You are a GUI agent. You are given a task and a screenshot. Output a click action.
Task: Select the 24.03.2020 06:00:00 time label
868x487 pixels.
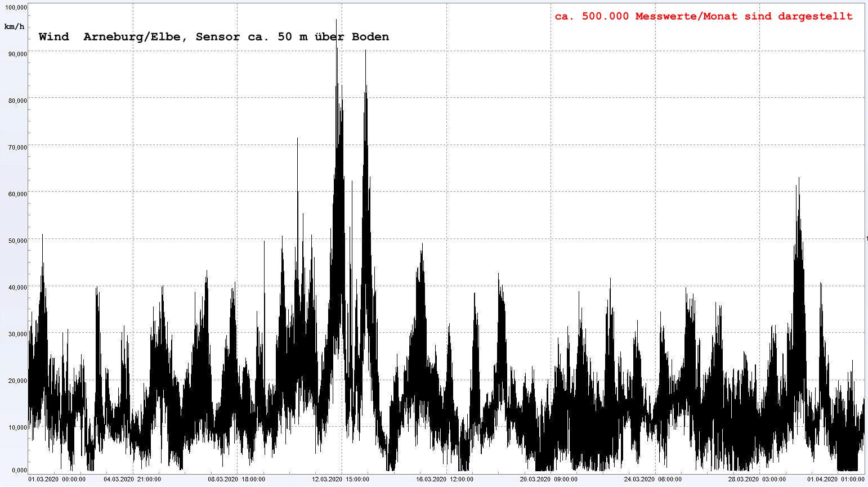pyautogui.click(x=653, y=480)
